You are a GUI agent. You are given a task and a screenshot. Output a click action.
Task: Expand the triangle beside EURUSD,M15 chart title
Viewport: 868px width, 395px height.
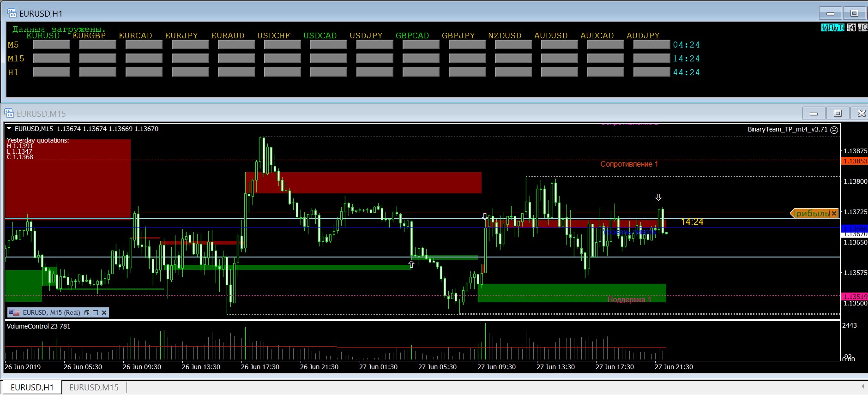pos(9,129)
